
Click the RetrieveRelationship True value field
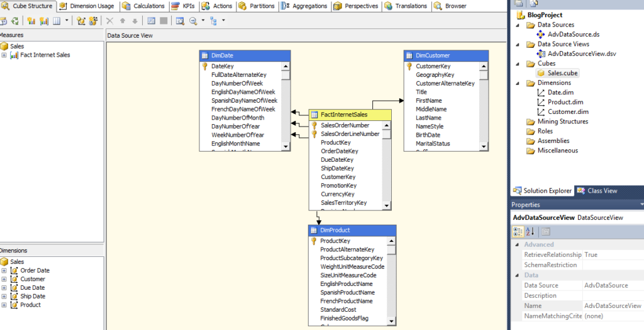click(613, 254)
